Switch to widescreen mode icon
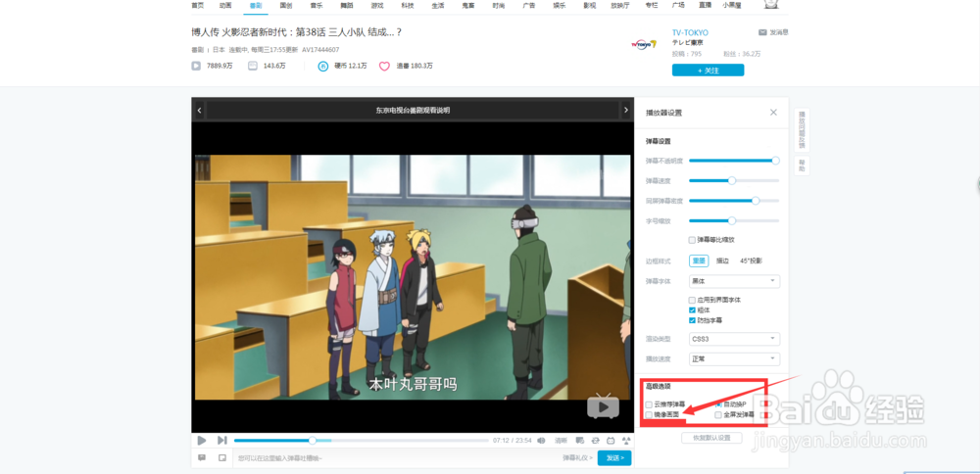This screenshot has width=980, height=474. (x=611, y=441)
